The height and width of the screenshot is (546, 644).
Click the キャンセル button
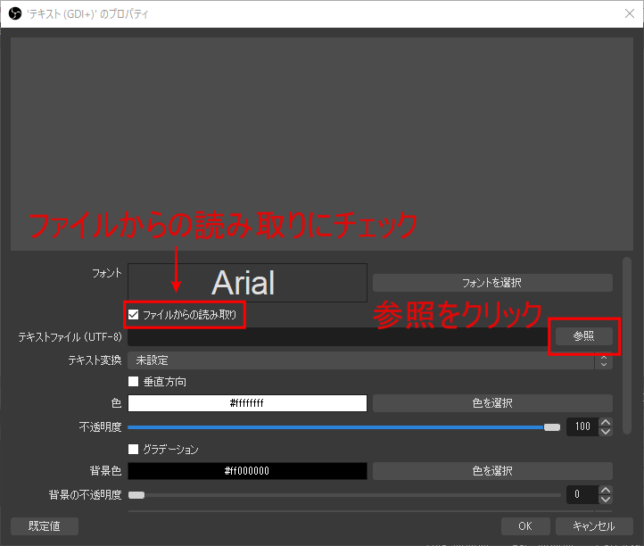point(594,526)
